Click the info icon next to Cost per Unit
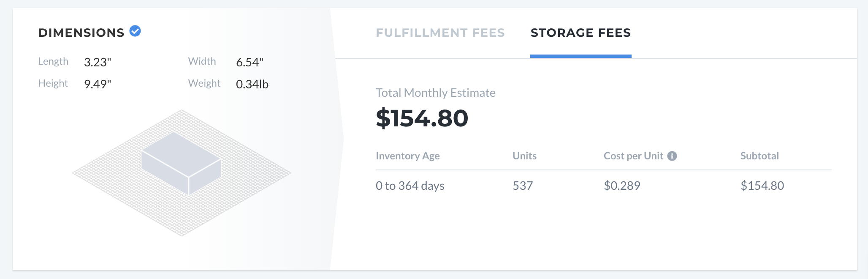The image size is (868, 279). [672, 156]
